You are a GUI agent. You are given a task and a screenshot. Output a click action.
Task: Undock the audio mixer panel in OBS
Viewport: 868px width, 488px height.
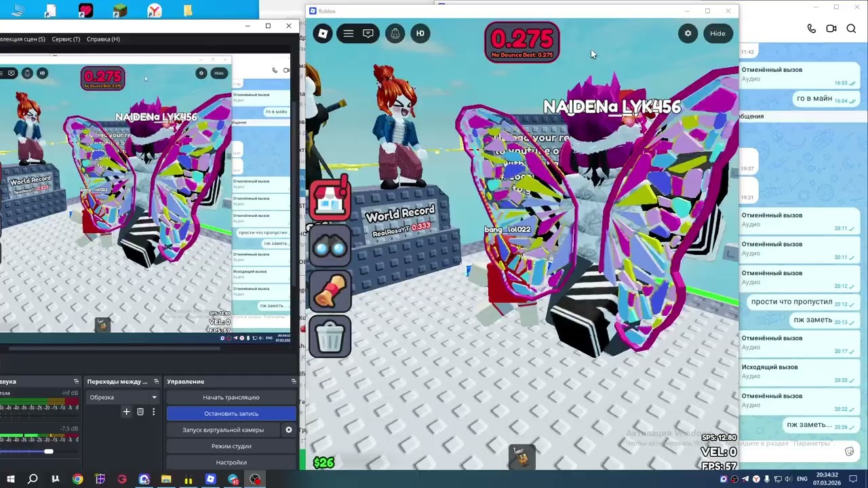tap(76, 382)
